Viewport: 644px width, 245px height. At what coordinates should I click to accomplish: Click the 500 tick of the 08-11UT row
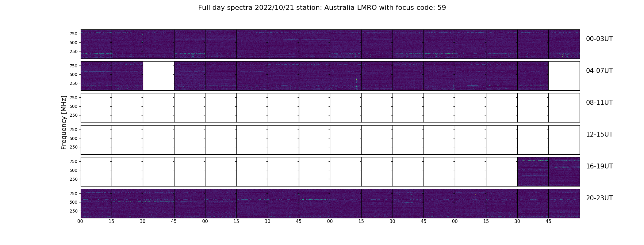[x=74, y=106]
